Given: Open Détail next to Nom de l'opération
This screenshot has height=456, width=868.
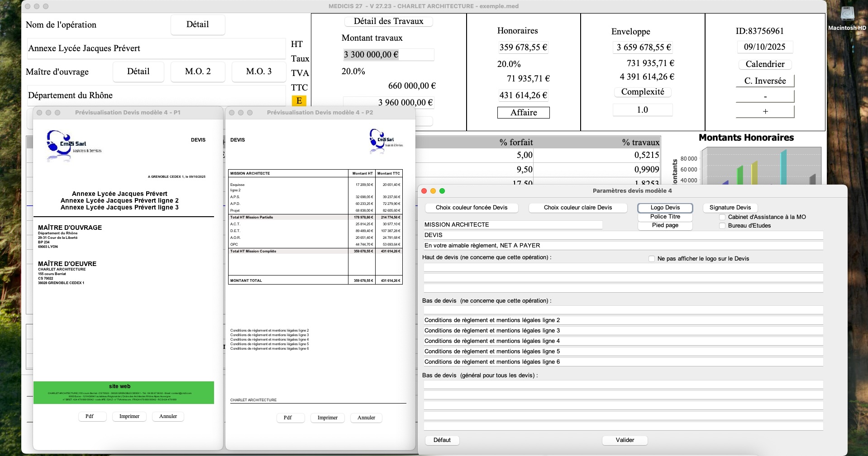Looking at the screenshot, I should 198,24.
